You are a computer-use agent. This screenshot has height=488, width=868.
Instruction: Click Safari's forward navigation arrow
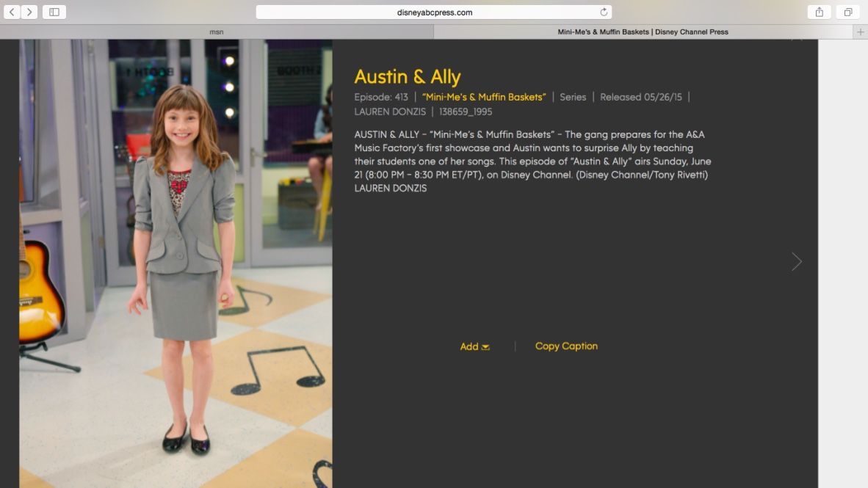tap(29, 12)
